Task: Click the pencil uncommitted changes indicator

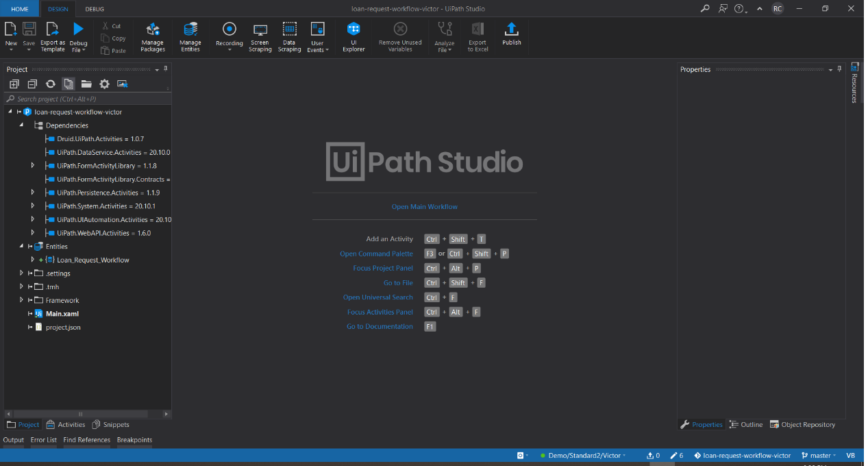Action: (x=677, y=455)
